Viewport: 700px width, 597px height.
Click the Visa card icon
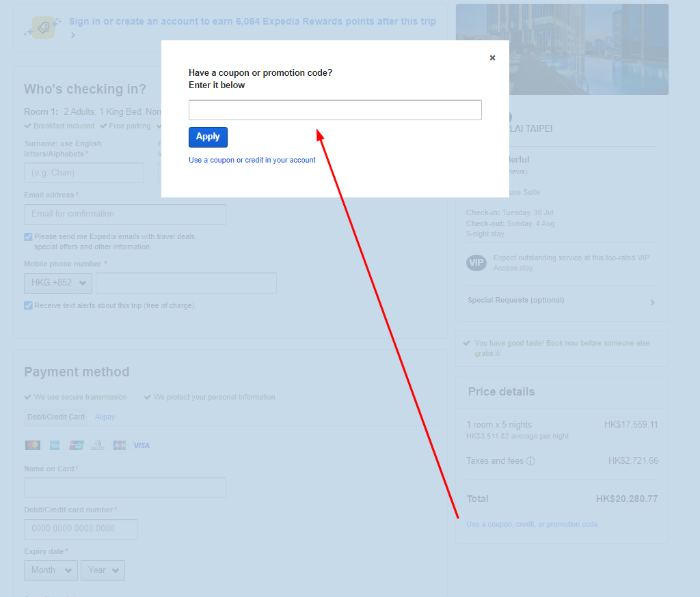click(x=141, y=445)
